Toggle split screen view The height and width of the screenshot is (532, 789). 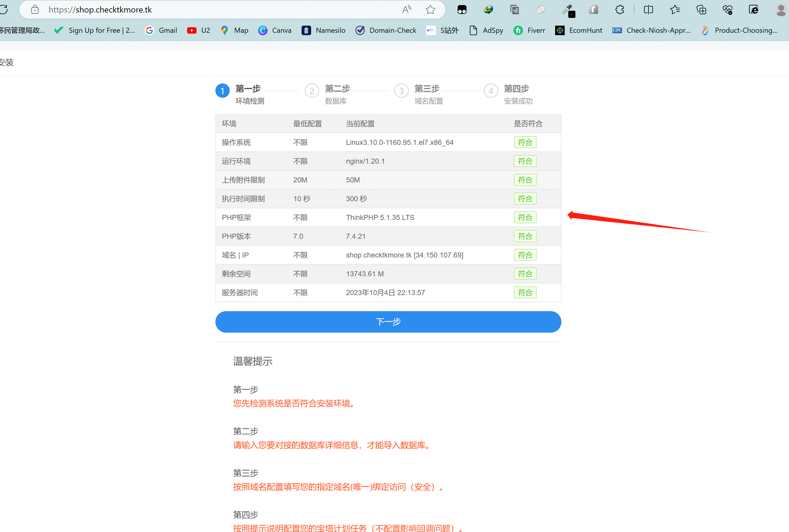point(648,10)
